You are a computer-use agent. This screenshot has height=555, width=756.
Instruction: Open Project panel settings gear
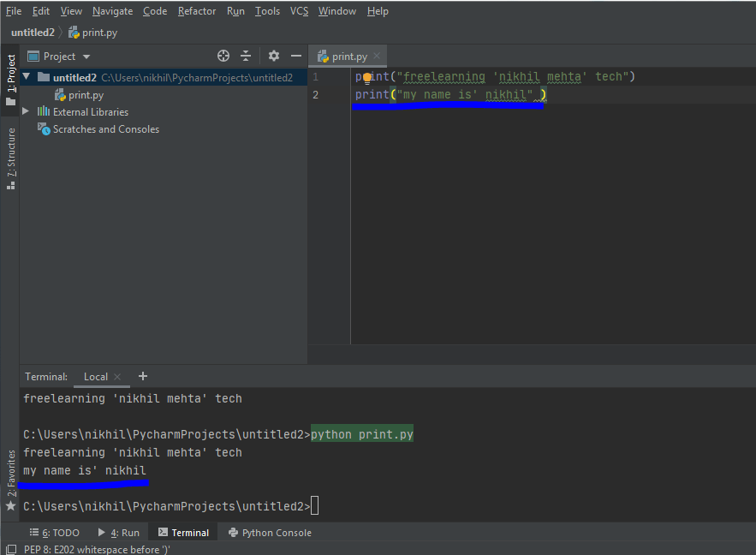coord(274,56)
